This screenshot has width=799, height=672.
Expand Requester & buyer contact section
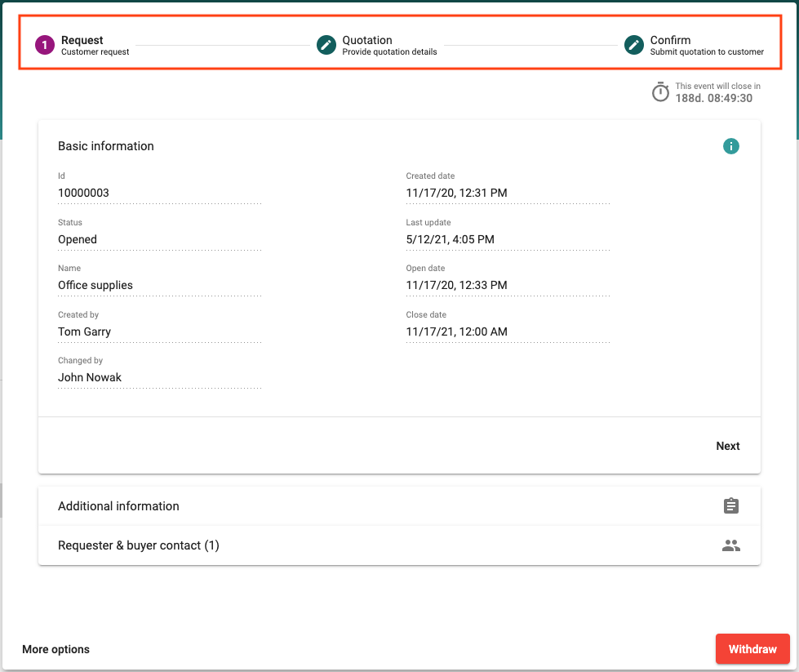[x=139, y=545]
